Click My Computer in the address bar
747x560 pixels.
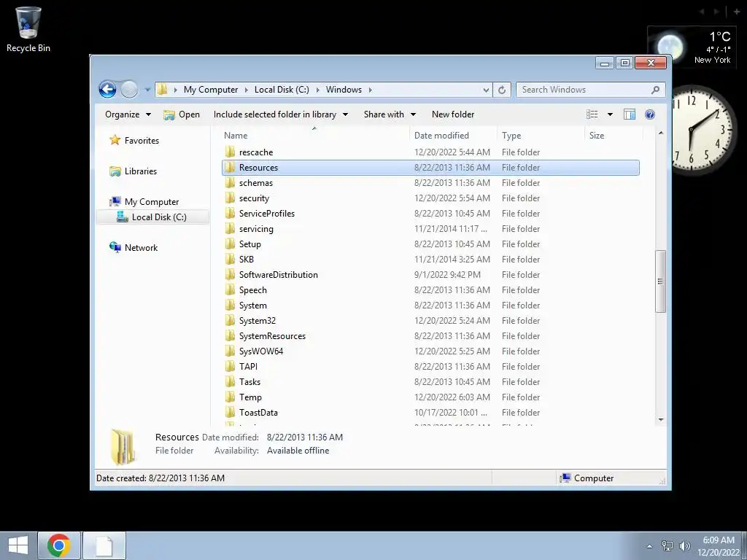[211, 90]
